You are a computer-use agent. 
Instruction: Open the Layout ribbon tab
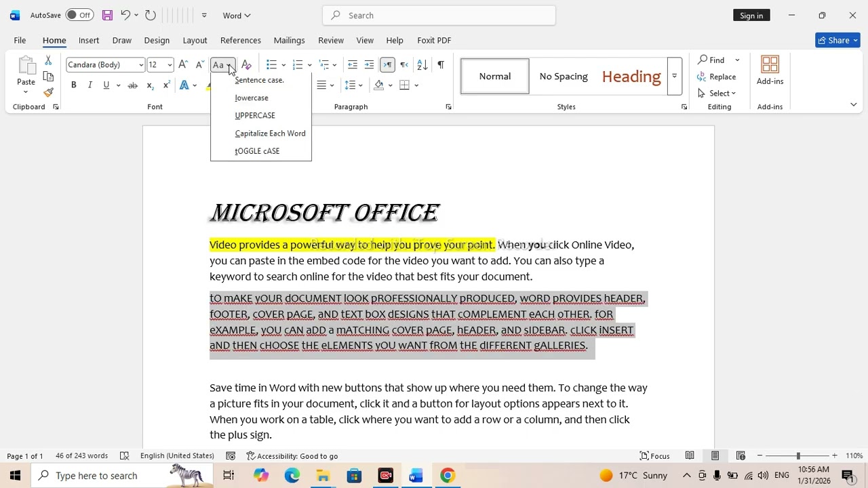(195, 40)
